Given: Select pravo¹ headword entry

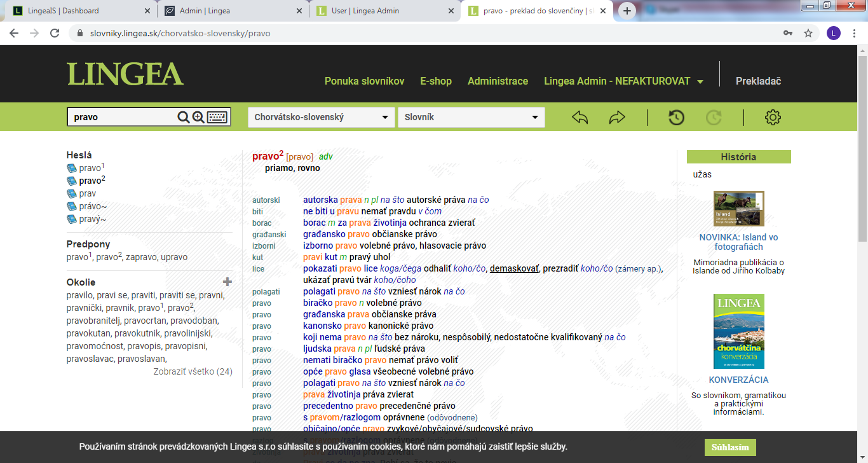Looking at the screenshot, I should click(x=92, y=168).
